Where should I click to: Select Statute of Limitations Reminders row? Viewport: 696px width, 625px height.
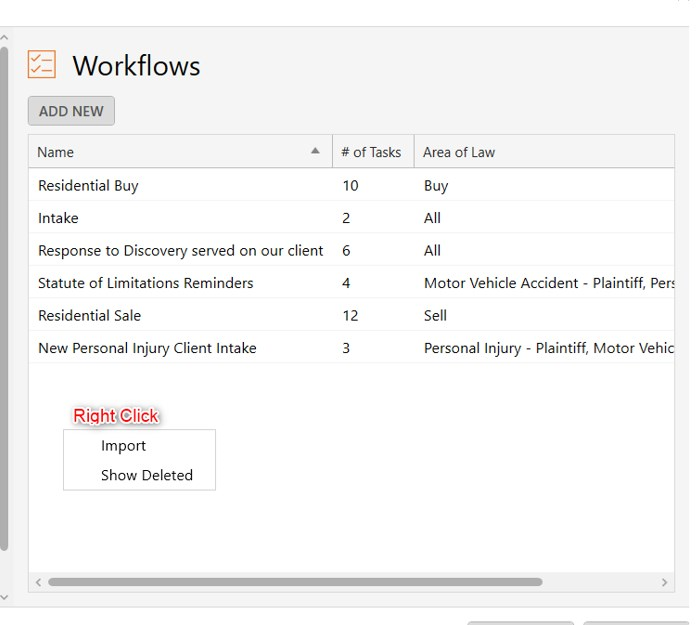(352, 283)
